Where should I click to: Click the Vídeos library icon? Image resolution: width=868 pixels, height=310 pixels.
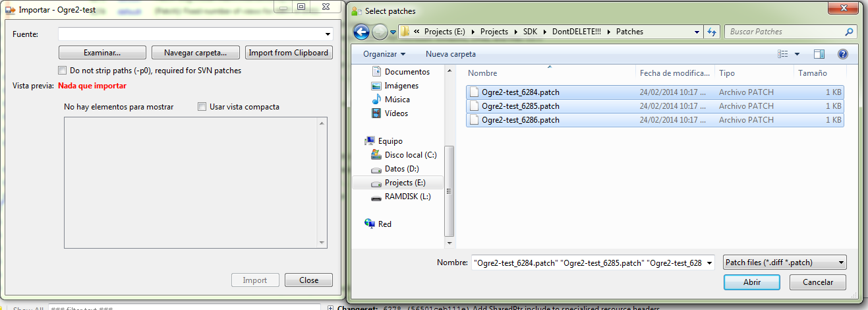tap(376, 113)
